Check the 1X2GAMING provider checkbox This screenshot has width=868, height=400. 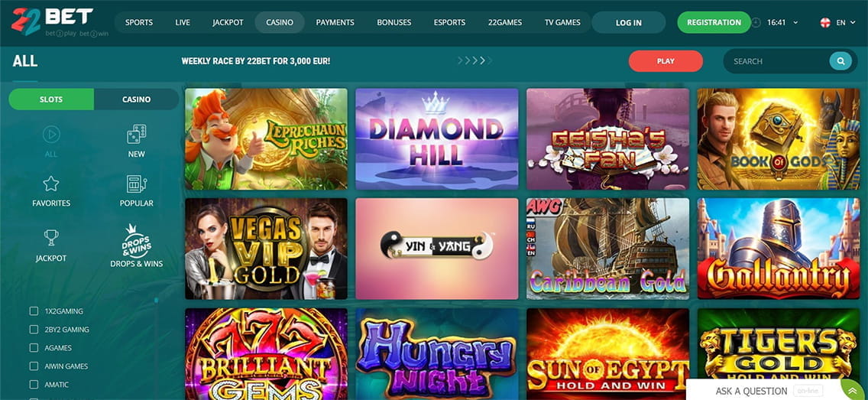pyautogui.click(x=34, y=311)
